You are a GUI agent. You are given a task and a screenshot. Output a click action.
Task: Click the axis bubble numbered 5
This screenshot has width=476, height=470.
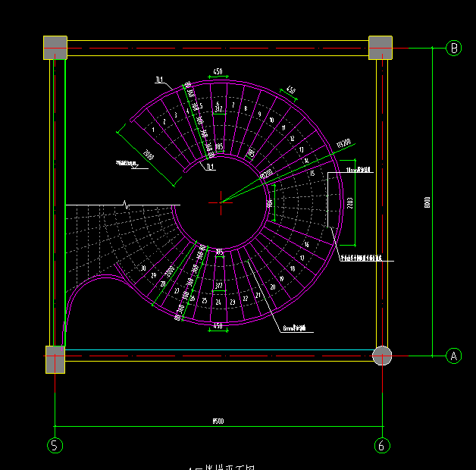click(x=55, y=446)
